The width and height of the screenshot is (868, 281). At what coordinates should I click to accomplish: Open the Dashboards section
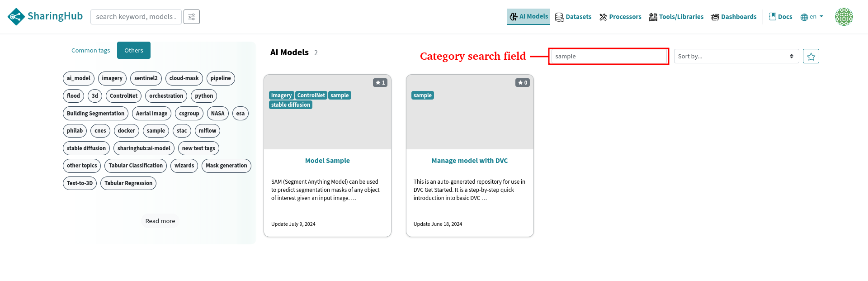[733, 17]
